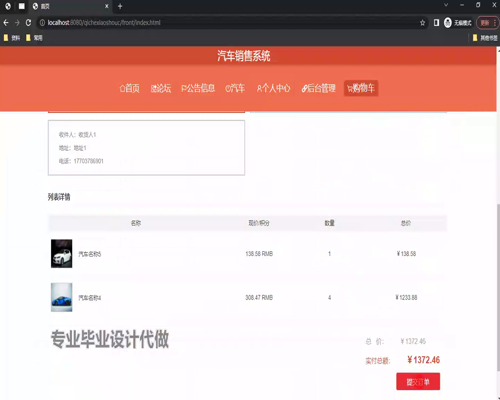
Task: Click the blue car thumbnail for 汽车名称4
Action: [x=61, y=297]
